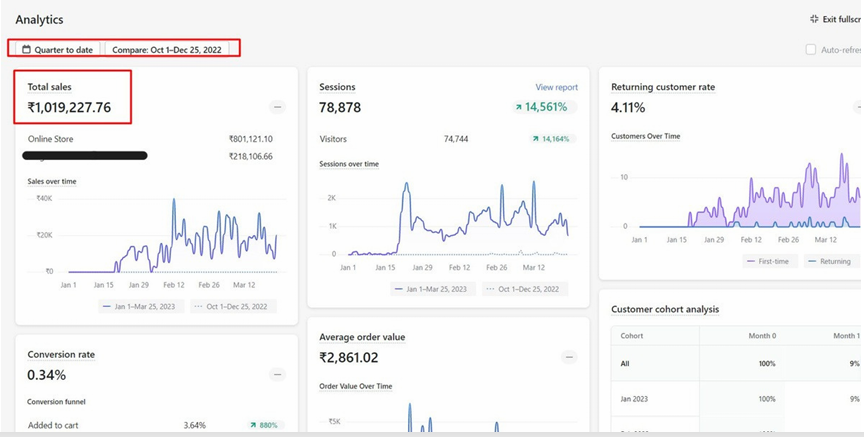Enable the Auto-refresh checkbox
The height and width of the screenshot is (437, 864).
point(811,49)
